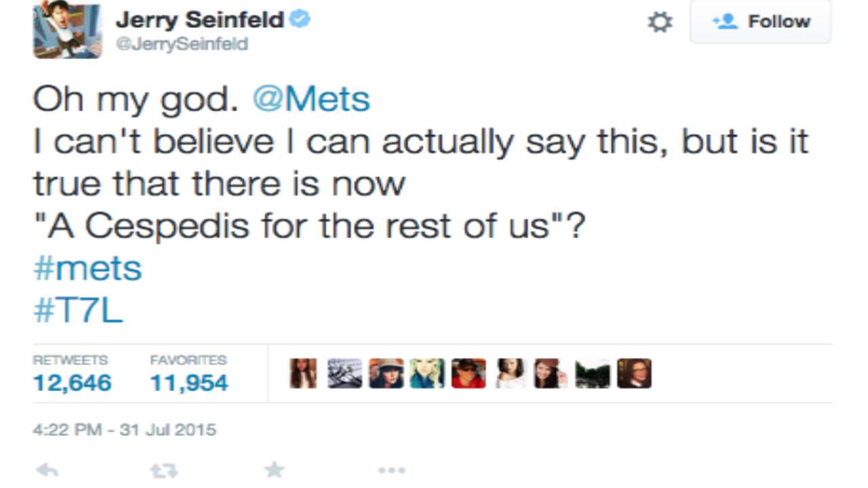Image resolution: width=868 pixels, height=488 pixels.
Task: Open the @Mets mention link
Action: click(x=311, y=100)
